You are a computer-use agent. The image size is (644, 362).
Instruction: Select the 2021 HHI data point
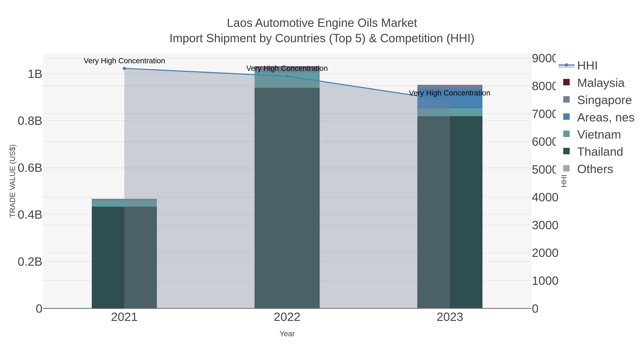(x=124, y=68)
